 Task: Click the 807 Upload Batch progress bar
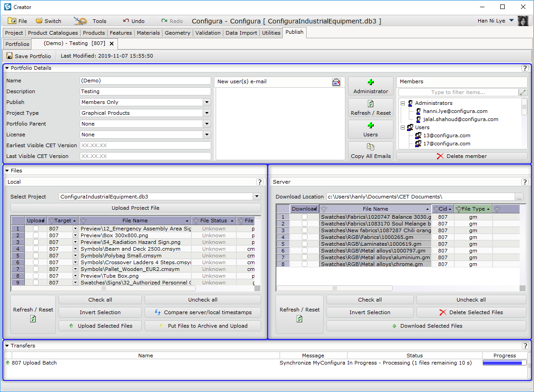pos(504,363)
